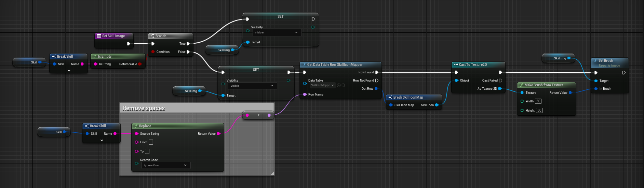
Task: Select the Skill Img variable near Set Brush
Action: point(558,58)
